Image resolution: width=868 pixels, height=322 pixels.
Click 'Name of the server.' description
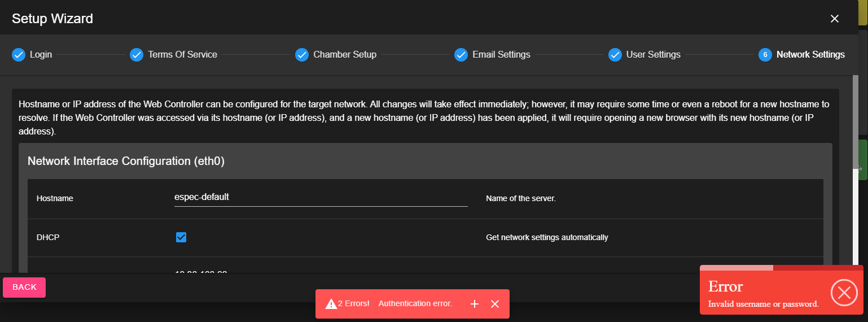[521, 199]
